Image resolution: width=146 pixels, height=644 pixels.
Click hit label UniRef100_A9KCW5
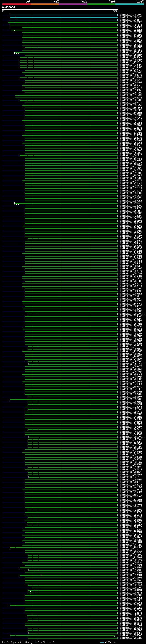point(131,48)
